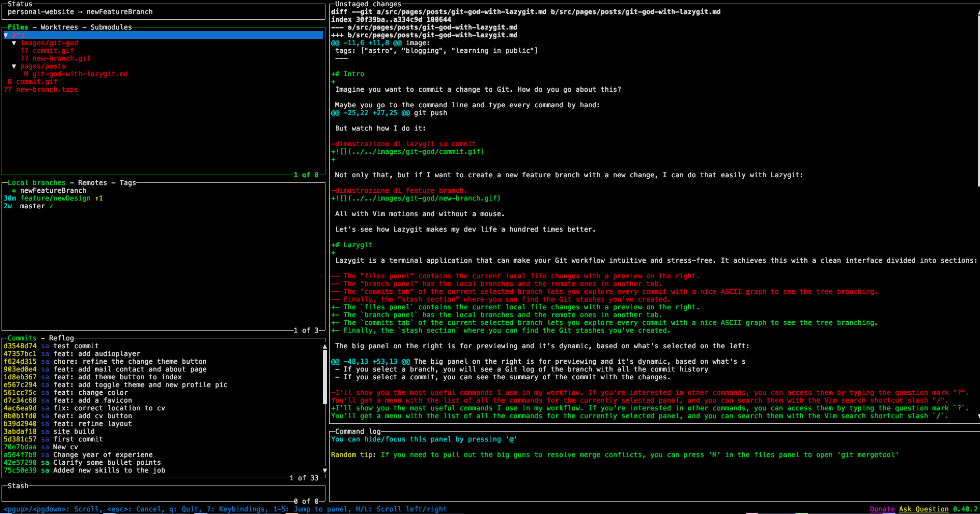
Task: Select commit d3548d74 test commit
Action: point(51,346)
